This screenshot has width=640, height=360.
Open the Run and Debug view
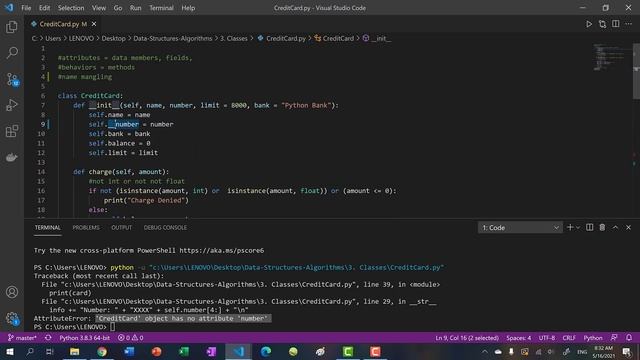pos(12,105)
